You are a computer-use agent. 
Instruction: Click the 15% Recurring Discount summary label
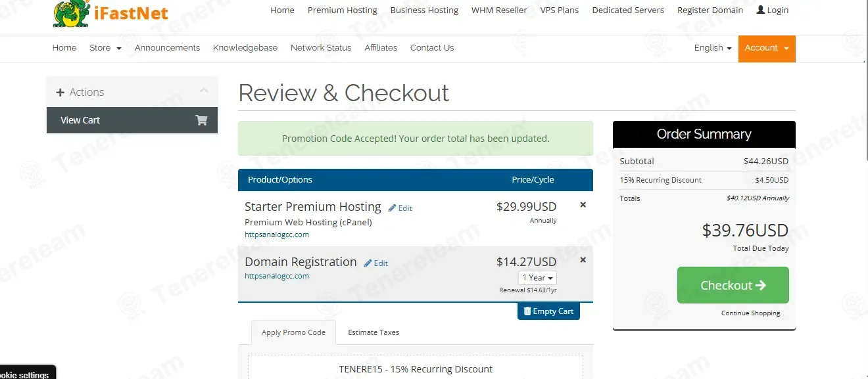point(660,180)
